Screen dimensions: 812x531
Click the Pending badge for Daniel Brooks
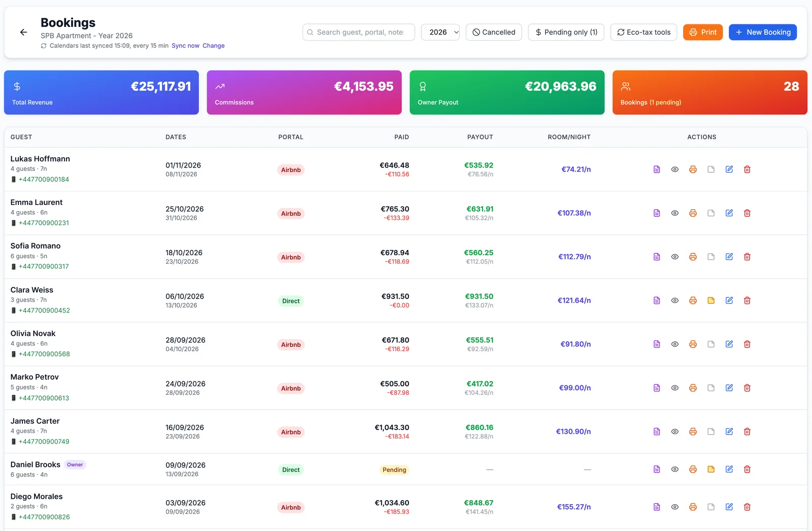tap(394, 470)
